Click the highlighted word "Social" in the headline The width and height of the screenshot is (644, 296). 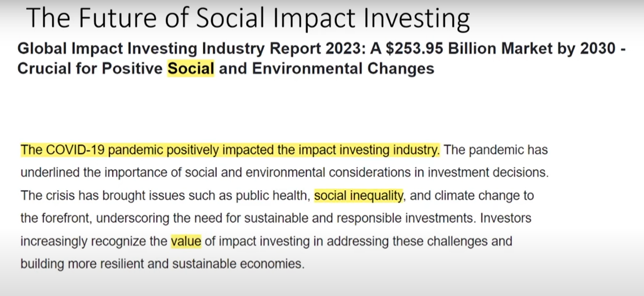pos(191,69)
